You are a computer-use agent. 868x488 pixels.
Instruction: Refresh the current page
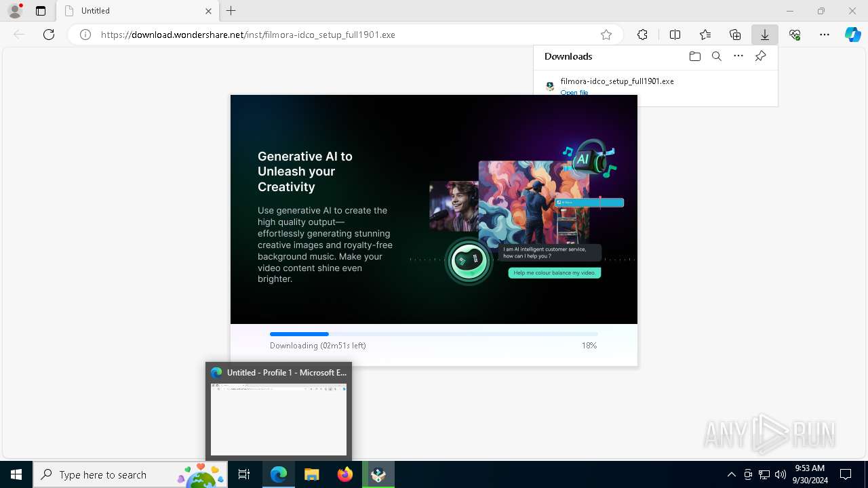49,35
